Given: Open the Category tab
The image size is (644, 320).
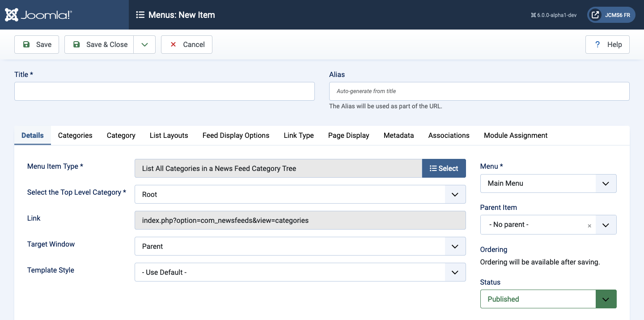Looking at the screenshot, I should pos(121,135).
